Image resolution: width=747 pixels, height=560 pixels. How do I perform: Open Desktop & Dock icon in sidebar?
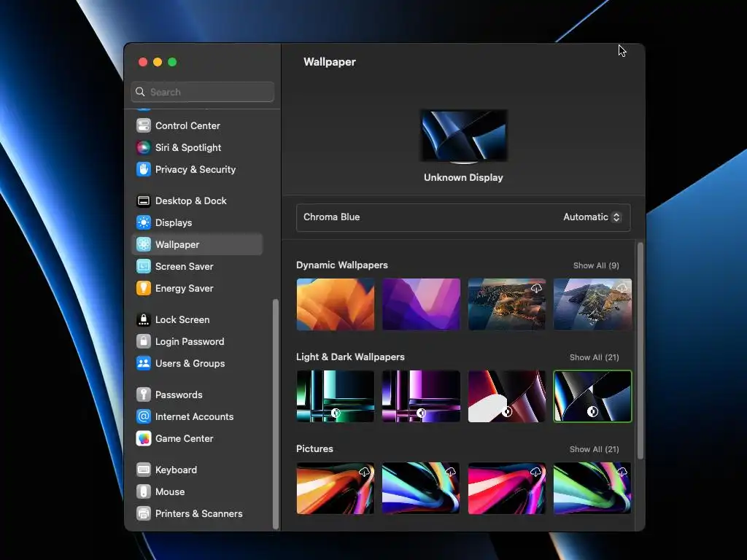pyautogui.click(x=144, y=201)
